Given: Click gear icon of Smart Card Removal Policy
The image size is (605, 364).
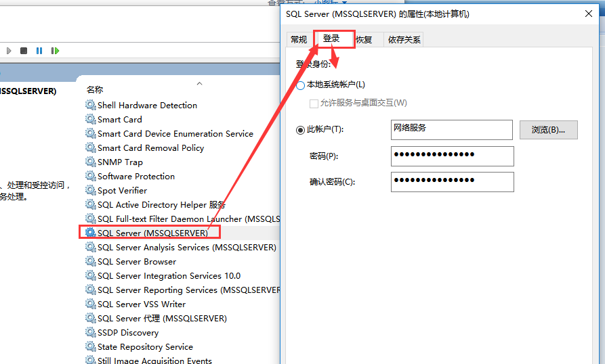Looking at the screenshot, I should pos(91,147).
